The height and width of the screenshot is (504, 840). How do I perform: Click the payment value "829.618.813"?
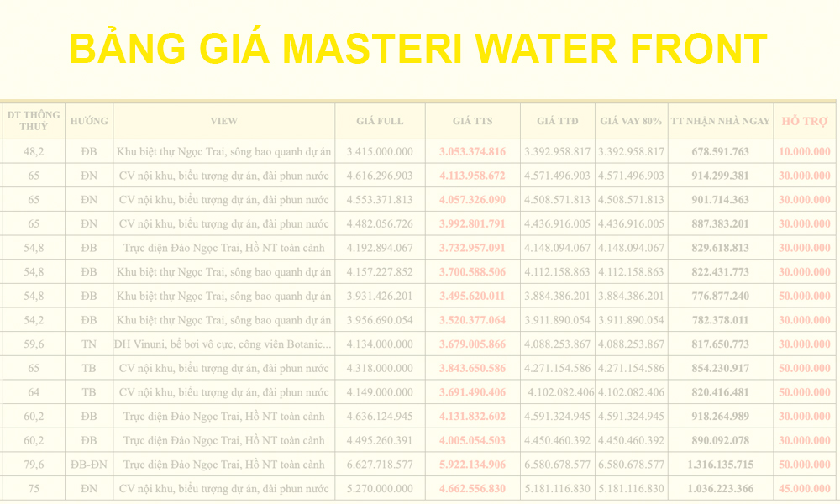click(x=721, y=248)
